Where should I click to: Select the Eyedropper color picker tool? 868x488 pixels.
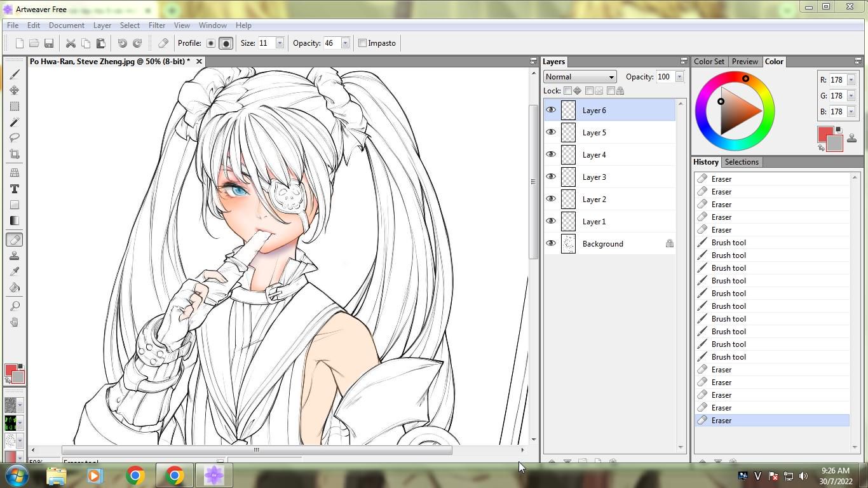(x=15, y=271)
